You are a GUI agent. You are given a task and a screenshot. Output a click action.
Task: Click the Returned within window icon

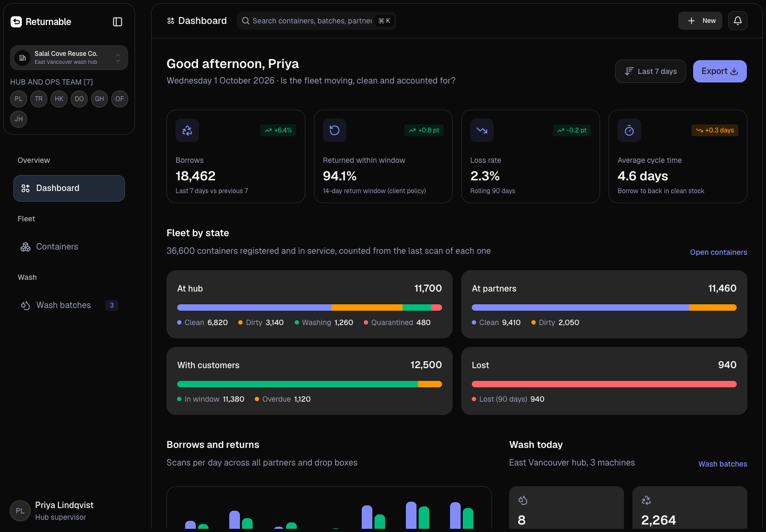(335, 130)
